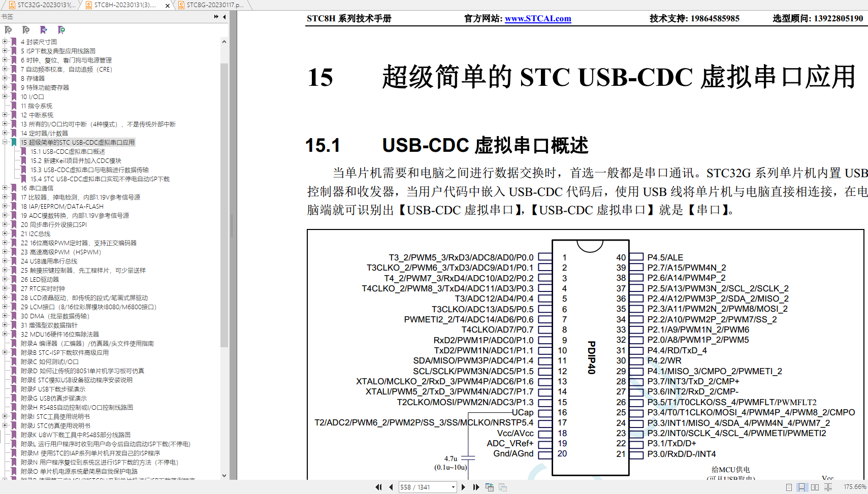Click the bookmark icon with the blue arrow

pos(44,30)
